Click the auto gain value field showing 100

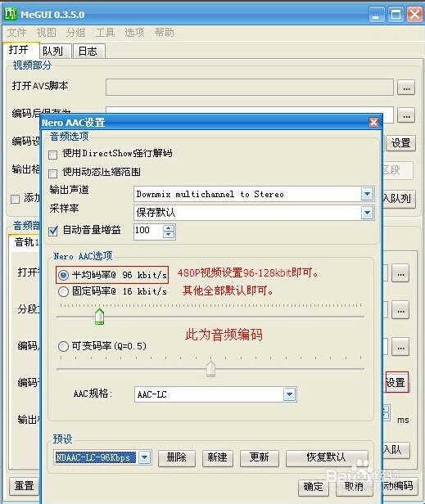[x=148, y=232]
